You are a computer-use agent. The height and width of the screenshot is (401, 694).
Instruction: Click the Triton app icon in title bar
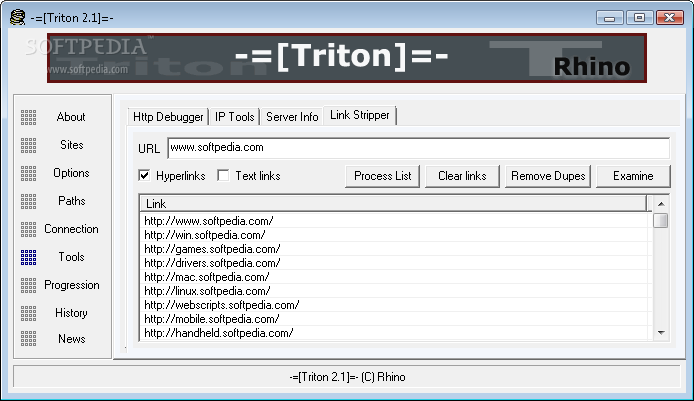(x=17, y=17)
